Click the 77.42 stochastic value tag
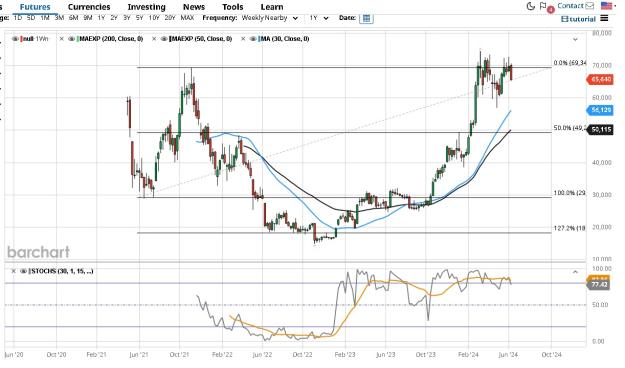This screenshot has height=368, width=625. (x=598, y=284)
